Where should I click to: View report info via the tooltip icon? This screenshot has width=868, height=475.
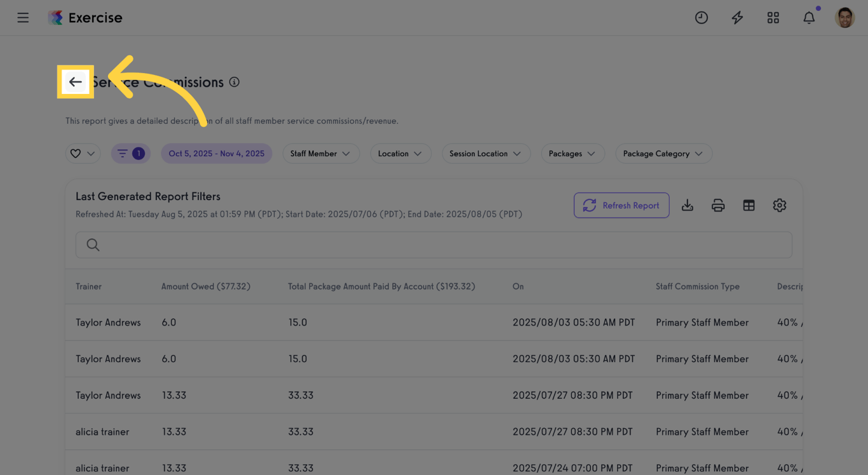coord(234,82)
